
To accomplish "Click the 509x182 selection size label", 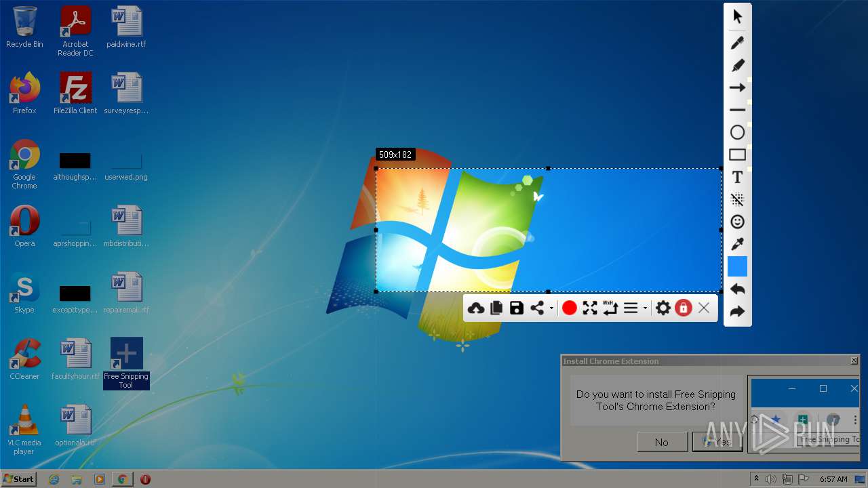I will (395, 155).
